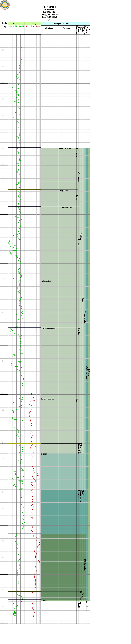The image size is (131, 644).
Task: Click the Richardson subgroup label
Action: click(77, 153)
